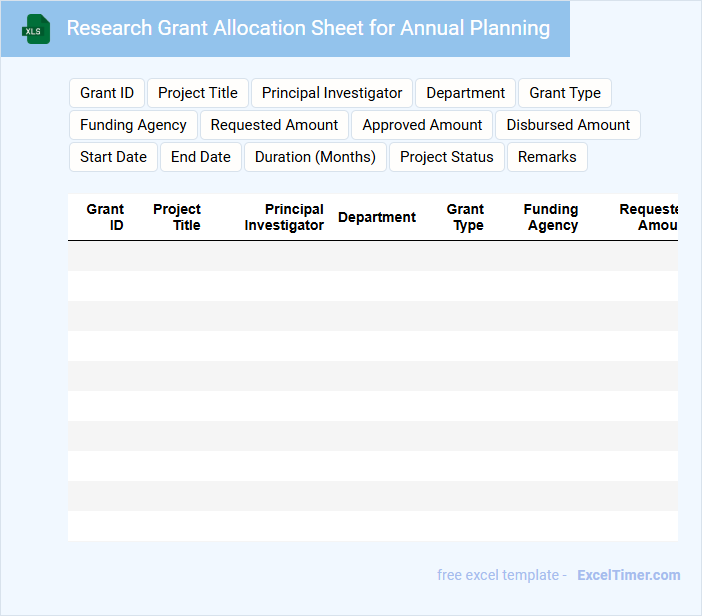The height and width of the screenshot is (616, 702).
Task: Select the Principal Investigator column header
Action: 284,217
